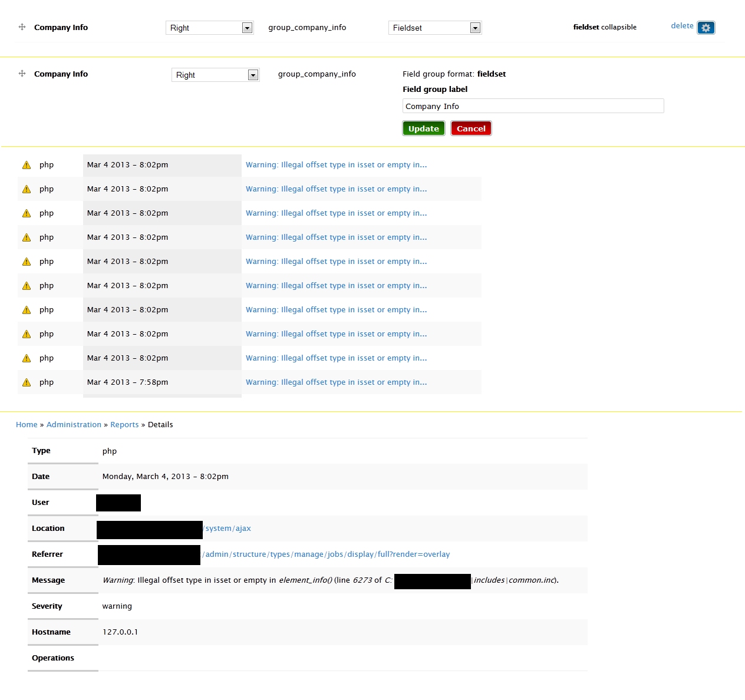This screenshot has height=700, width=745.
Task: Click the 'Field group format: fieldset' text
Action: pyautogui.click(x=454, y=74)
